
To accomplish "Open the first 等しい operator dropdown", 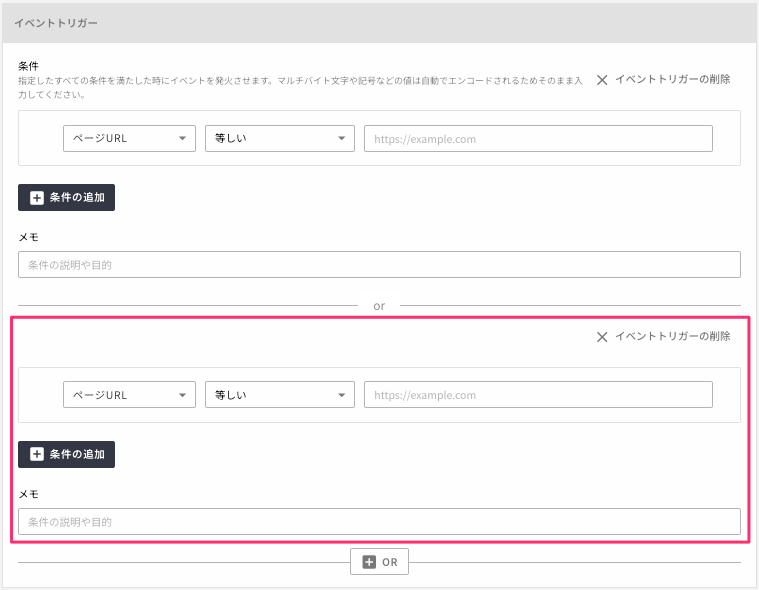I will 280,138.
